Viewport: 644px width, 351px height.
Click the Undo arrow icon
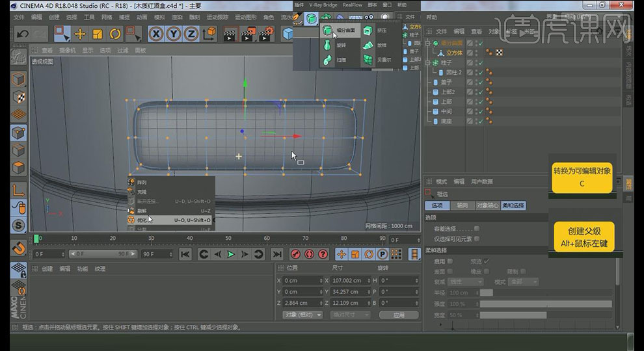23,34
